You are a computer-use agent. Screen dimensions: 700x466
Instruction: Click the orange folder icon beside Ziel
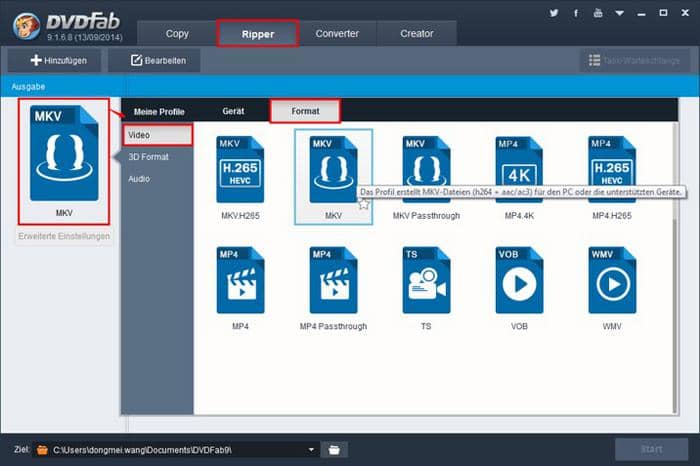[42, 449]
